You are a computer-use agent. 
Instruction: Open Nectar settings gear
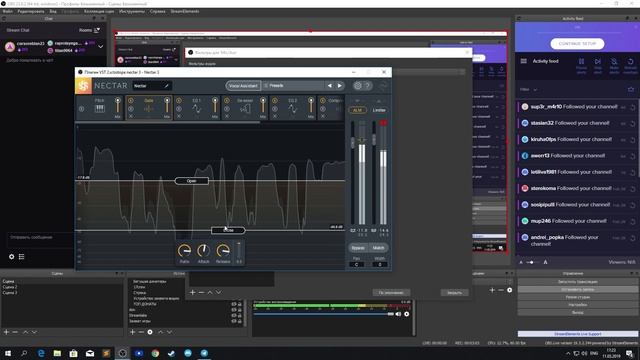point(358,85)
